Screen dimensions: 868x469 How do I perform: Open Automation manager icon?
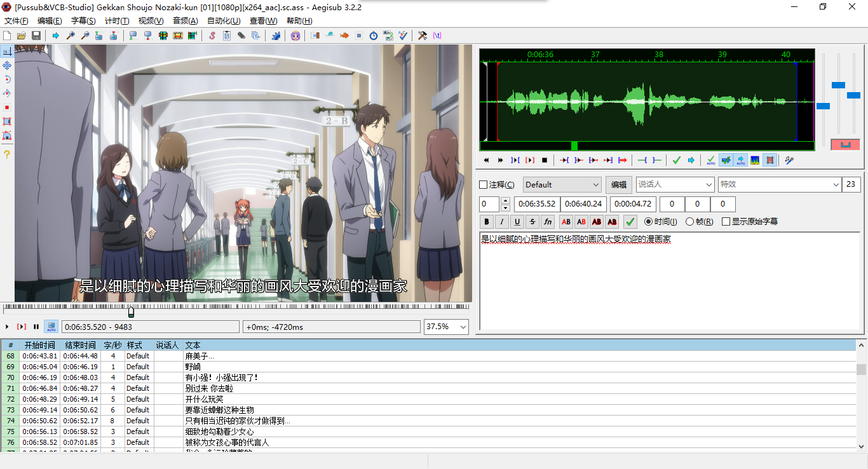pyautogui.click(x=276, y=36)
